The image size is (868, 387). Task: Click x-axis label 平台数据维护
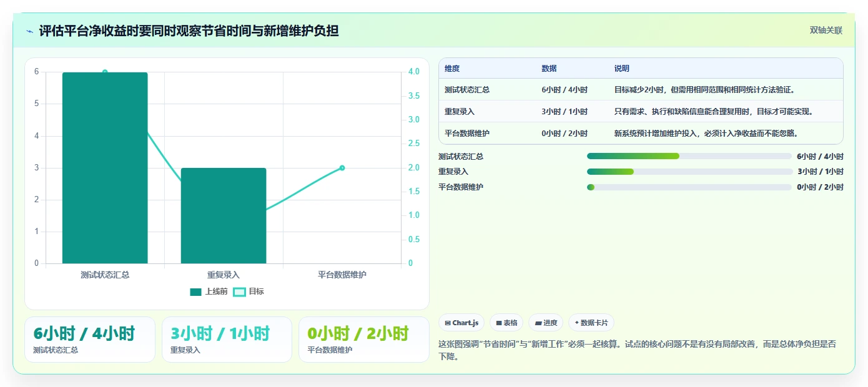(342, 275)
